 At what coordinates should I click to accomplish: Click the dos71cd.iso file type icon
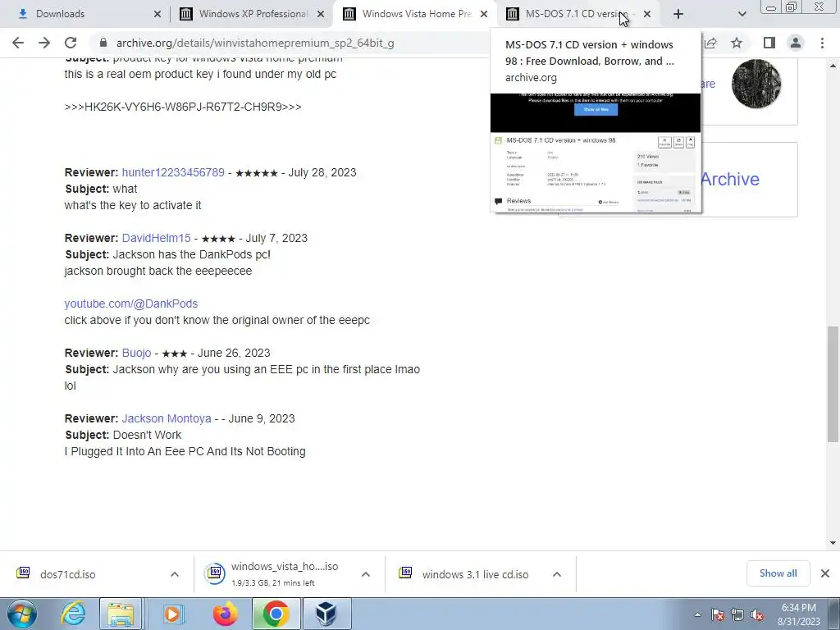23,573
